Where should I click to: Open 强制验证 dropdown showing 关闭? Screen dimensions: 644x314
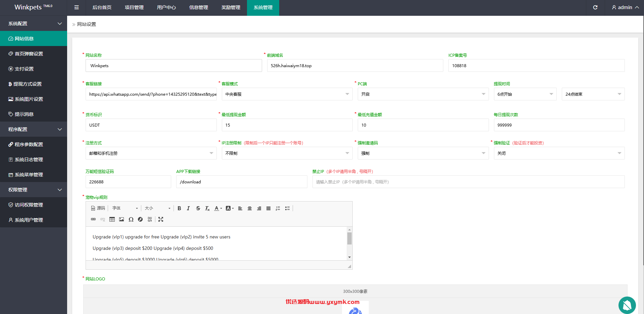pos(559,153)
